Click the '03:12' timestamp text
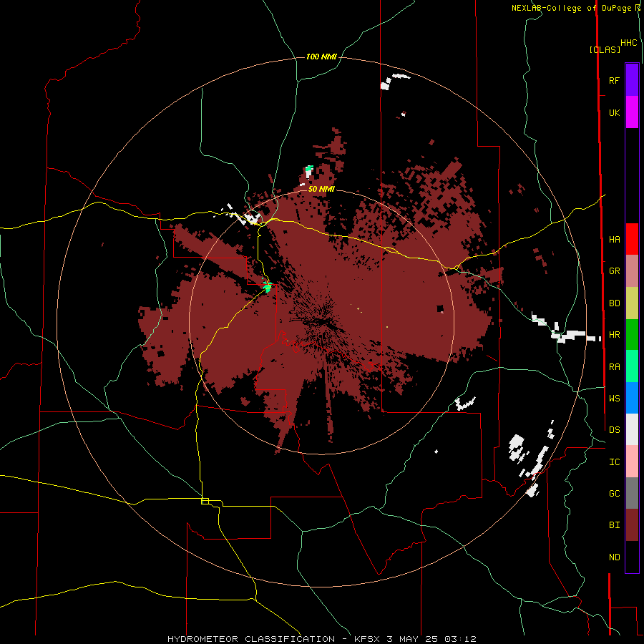644x644 pixels. (460, 639)
